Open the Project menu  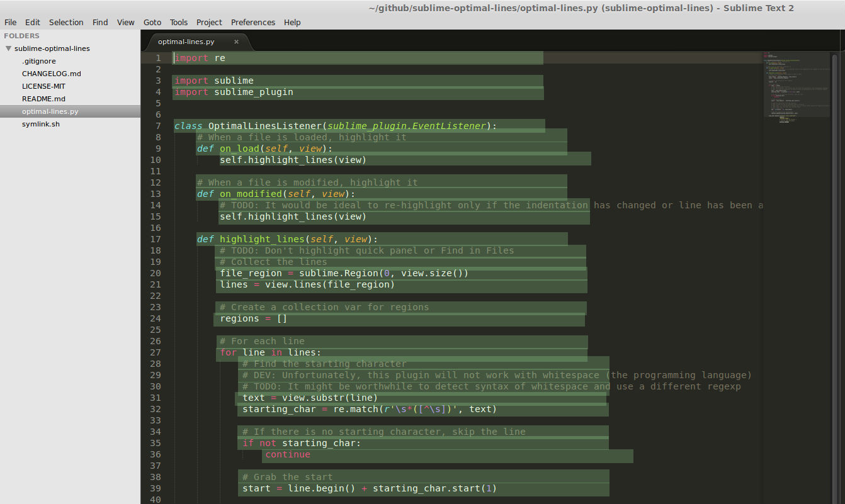tap(209, 22)
